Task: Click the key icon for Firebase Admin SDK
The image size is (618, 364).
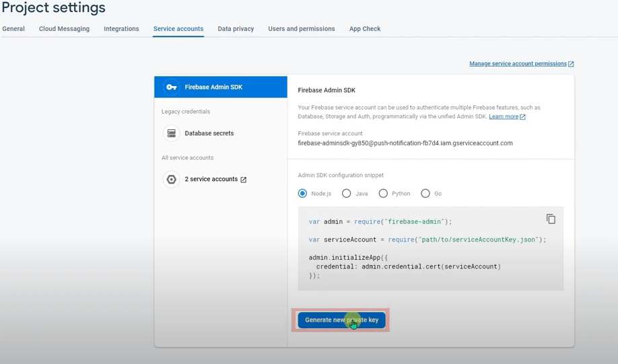Action: [x=172, y=87]
